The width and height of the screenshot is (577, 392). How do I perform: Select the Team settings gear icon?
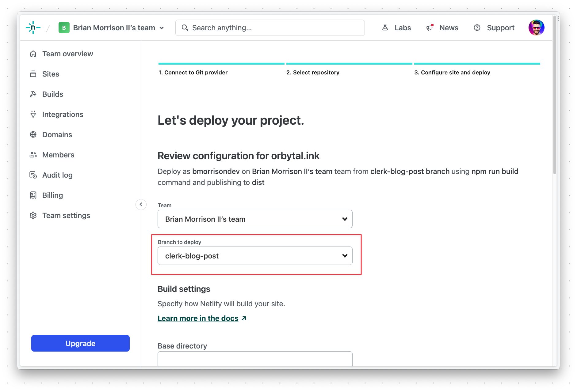pos(33,215)
